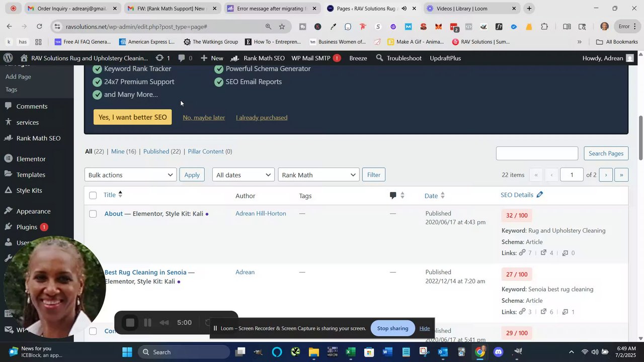Sort pages by Title column
The image size is (644, 362).
[113, 195]
